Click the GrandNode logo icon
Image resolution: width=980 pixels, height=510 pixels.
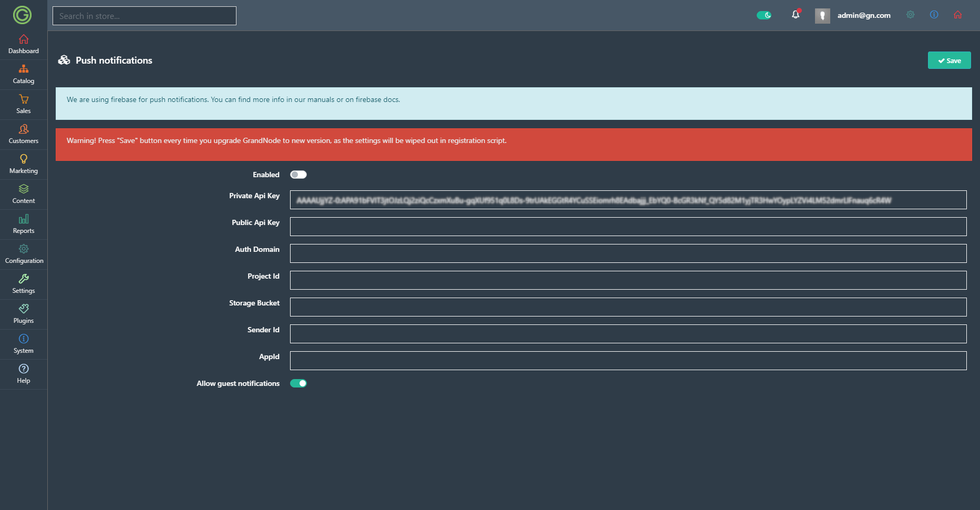pyautogui.click(x=22, y=15)
